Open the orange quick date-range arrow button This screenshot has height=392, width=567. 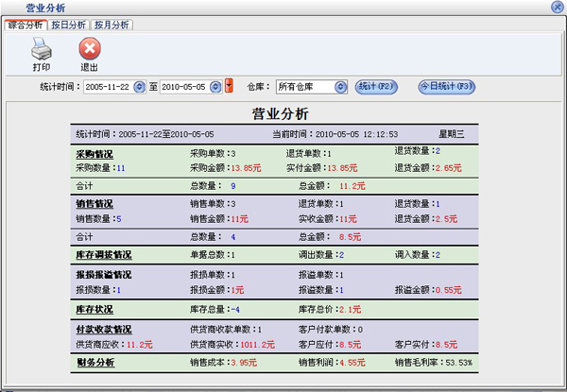(x=229, y=87)
